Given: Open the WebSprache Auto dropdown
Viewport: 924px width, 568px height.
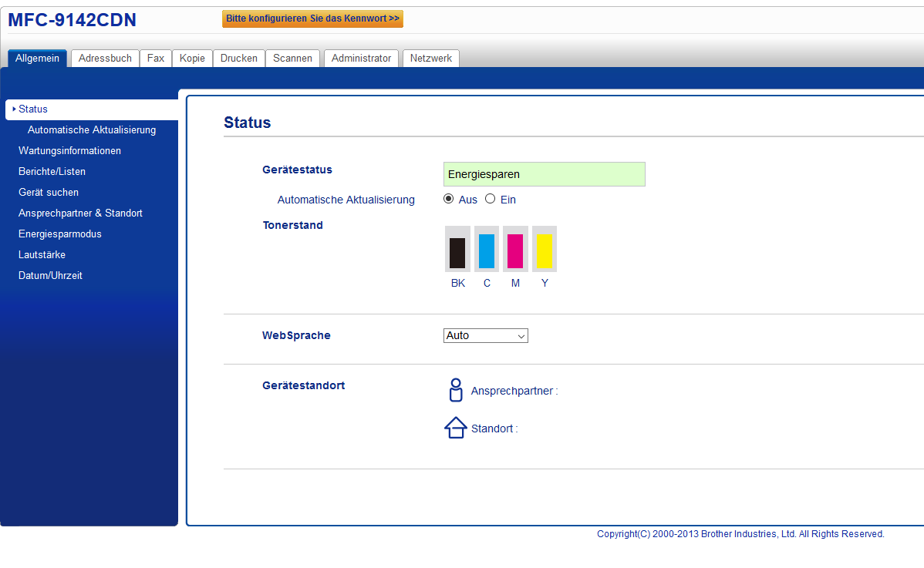Looking at the screenshot, I should click(x=486, y=335).
